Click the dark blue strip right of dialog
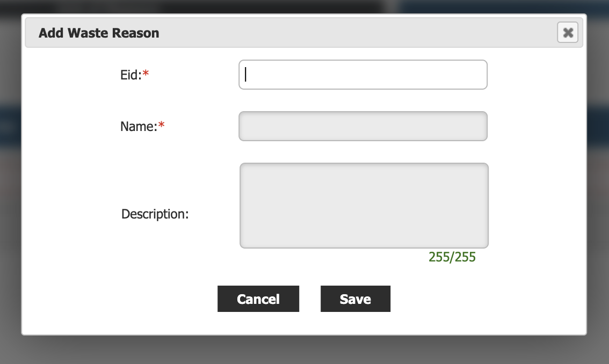 click(598, 126)
